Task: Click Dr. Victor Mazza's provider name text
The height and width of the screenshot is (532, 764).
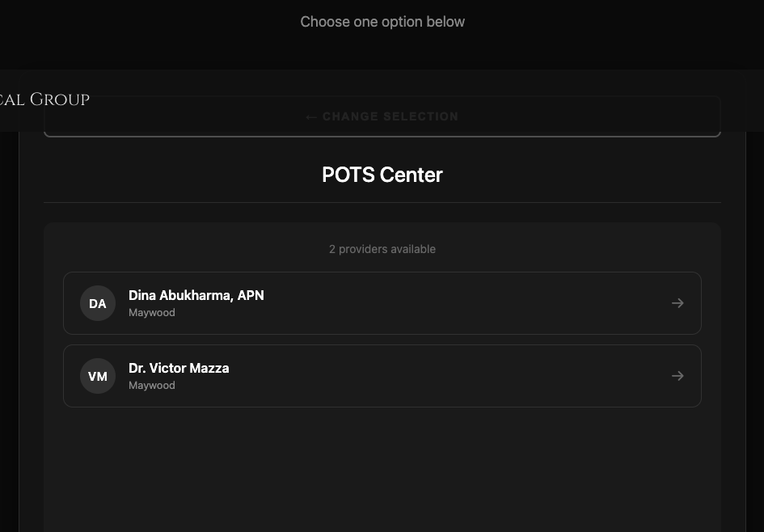Action: pyautogui.click(x=179, y=368)
